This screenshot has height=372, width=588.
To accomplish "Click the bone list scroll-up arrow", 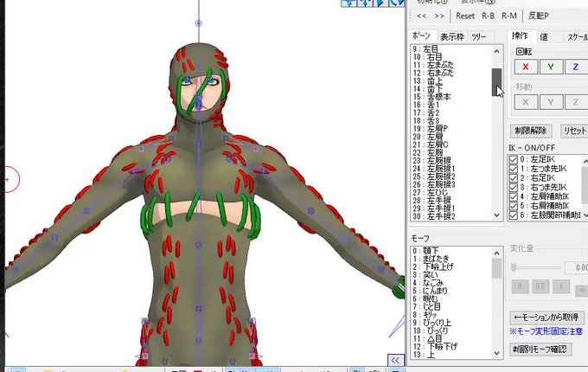I will click(x=497, y=51).
